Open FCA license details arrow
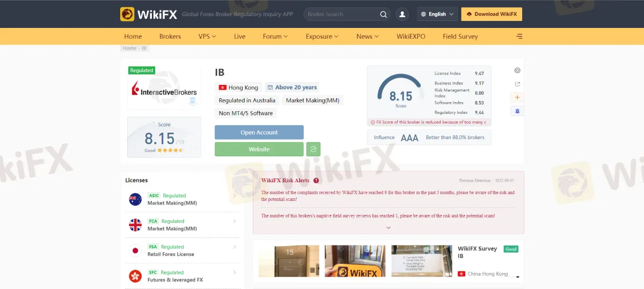644x289 pixels. tap(235, 221)
